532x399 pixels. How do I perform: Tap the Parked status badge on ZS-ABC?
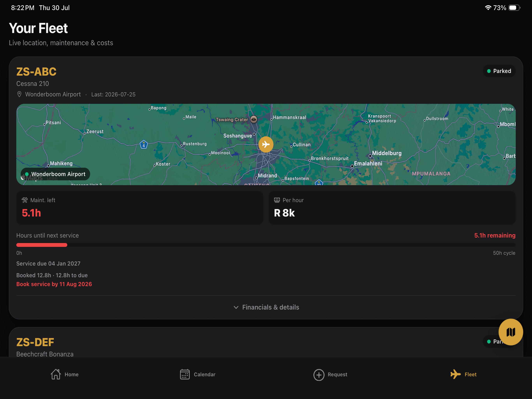(499, 71)
